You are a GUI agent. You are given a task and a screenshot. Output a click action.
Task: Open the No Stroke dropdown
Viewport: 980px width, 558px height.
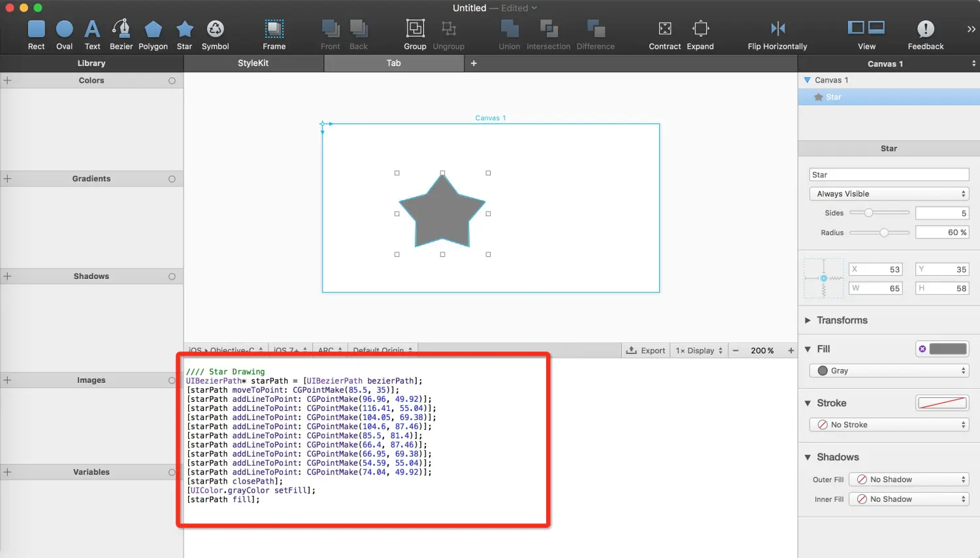coord(889,425)
